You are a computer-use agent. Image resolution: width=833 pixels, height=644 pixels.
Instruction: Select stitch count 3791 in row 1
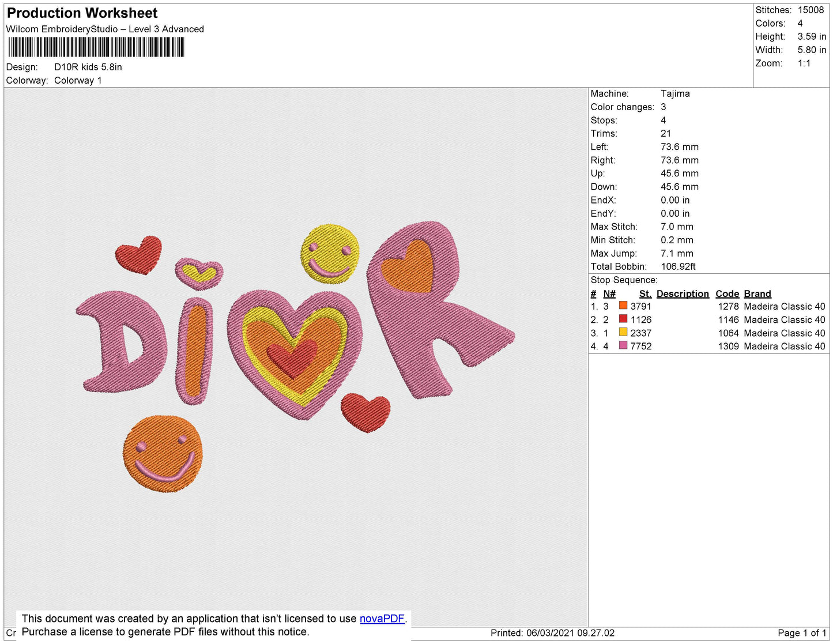pyautogui.click(x=640, y=307)
